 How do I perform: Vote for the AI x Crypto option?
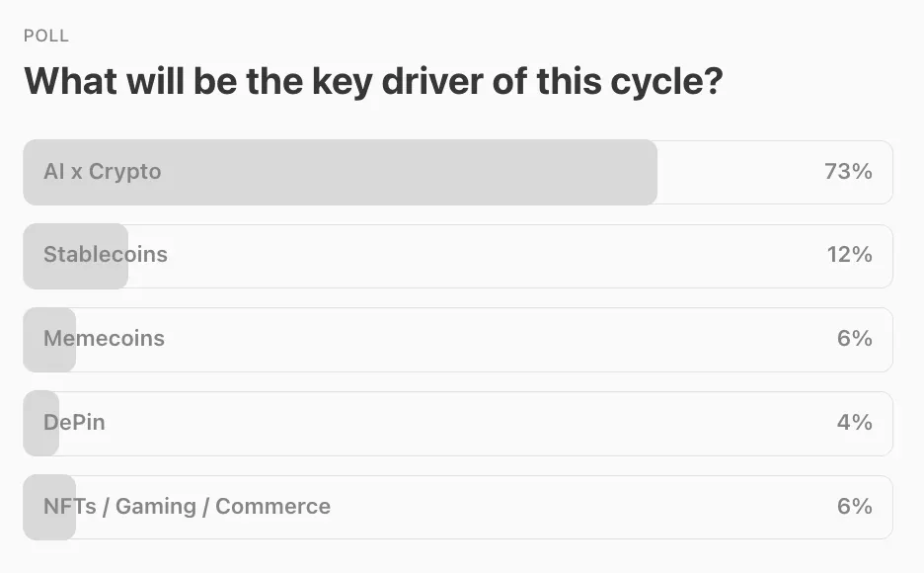tap(458, 172)
